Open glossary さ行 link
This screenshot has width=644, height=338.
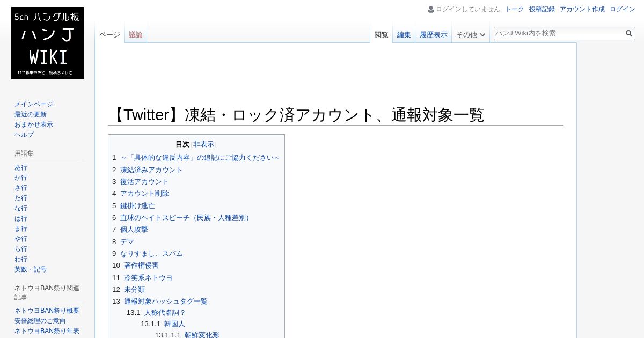[x=21, y=188]
